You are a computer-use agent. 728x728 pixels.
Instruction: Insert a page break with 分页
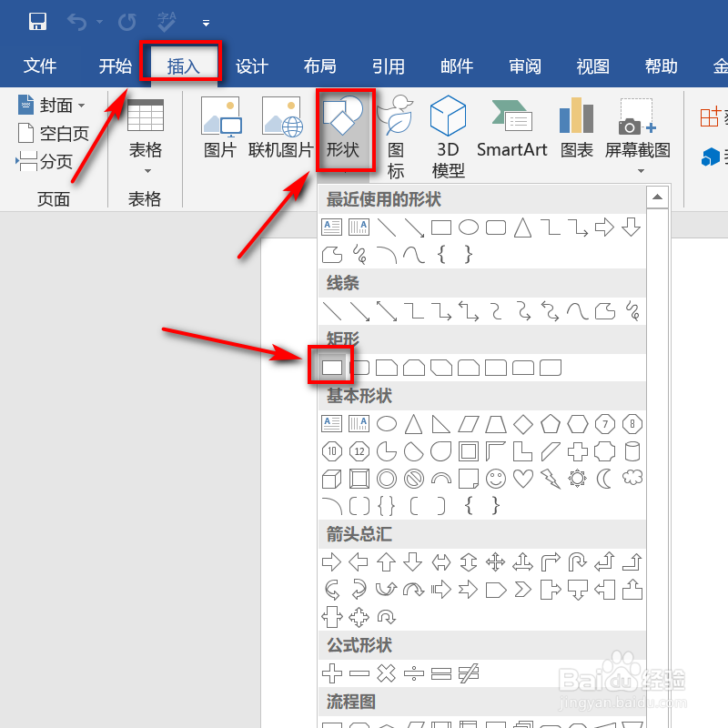tap(45, 162)
